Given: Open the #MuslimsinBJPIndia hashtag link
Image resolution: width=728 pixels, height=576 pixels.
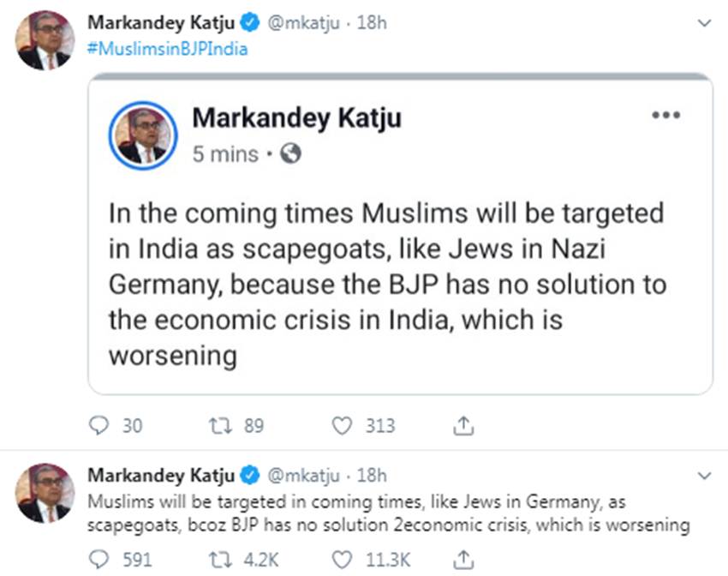Looking at the screenshot, I should tap(168, 49).
